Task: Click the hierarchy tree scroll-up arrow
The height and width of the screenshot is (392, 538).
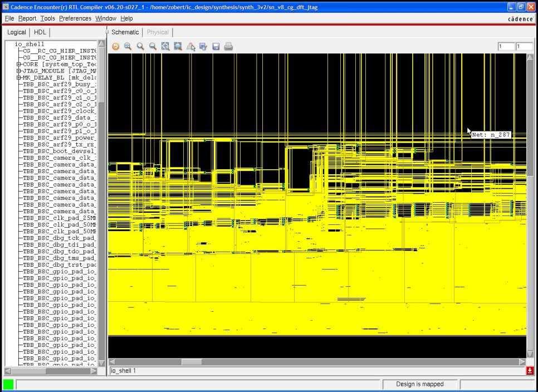Action: pyautogui.click(x=101, y=43)
